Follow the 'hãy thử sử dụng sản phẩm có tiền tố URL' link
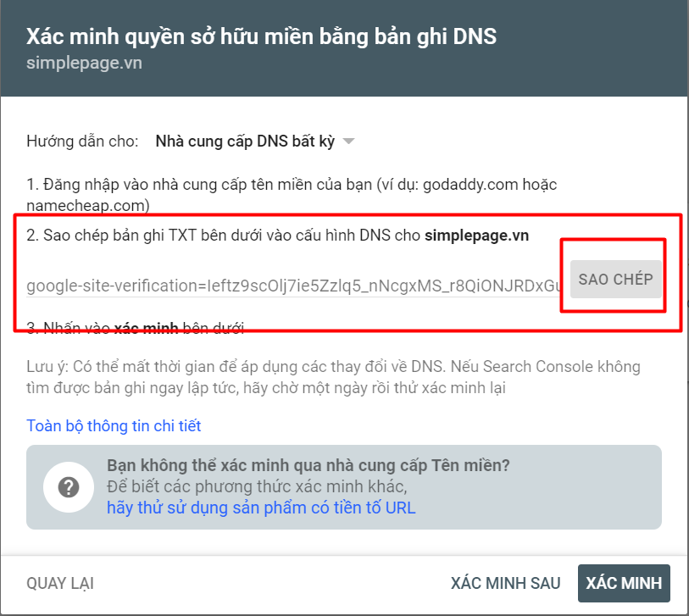This screenshot has height=616, width=689. [x=261, y=508]
